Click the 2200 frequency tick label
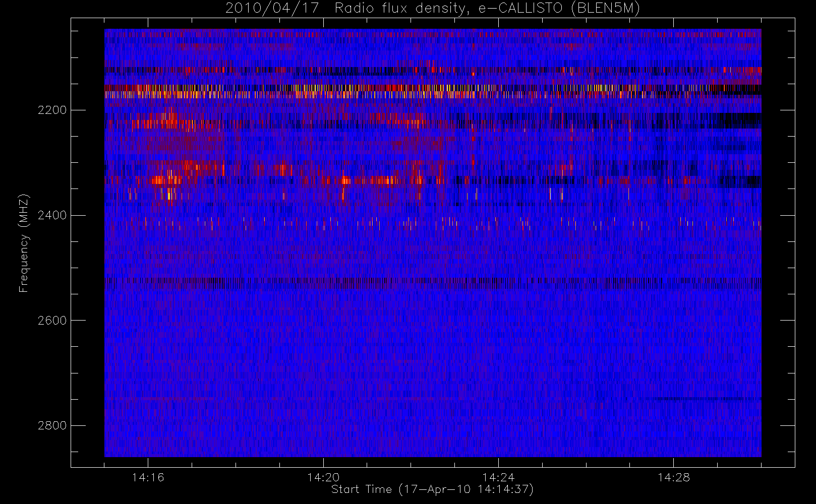Viewport: 816px width, 504px height. pos(52,110)
